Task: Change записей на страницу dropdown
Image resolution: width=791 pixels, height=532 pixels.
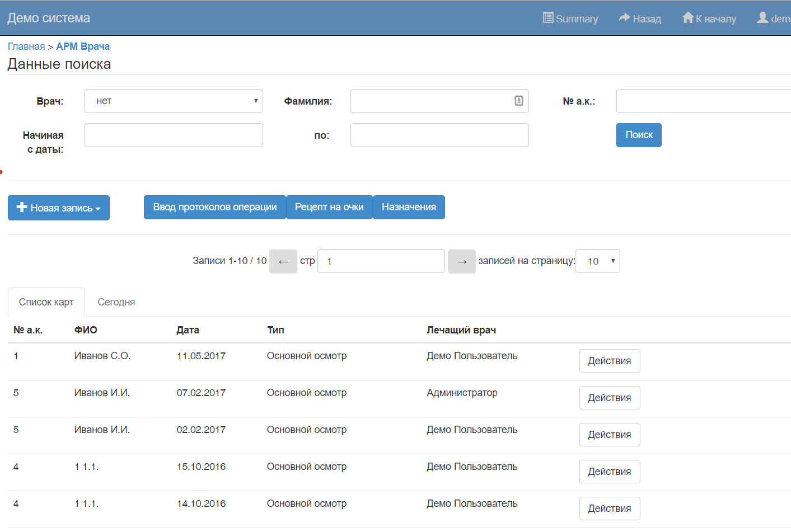Action: (597, 261)
